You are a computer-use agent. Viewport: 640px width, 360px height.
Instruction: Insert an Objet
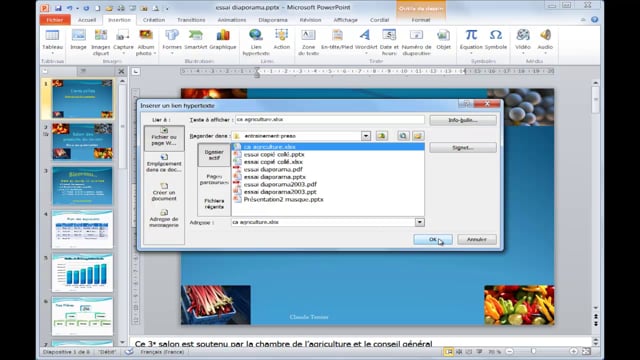(443, 40)
